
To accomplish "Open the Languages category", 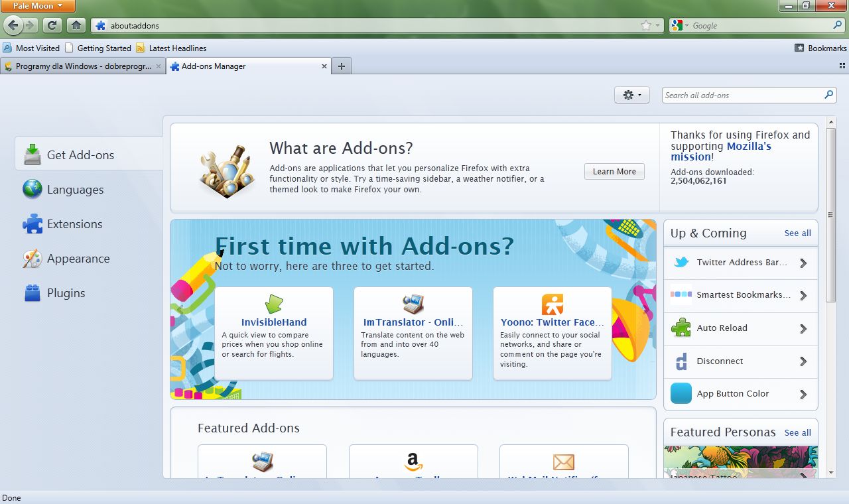I will coord(88,189).
